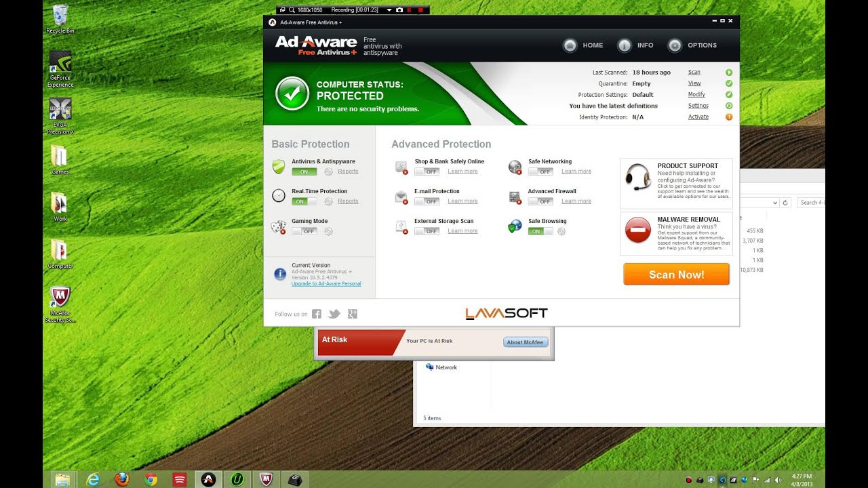This screenshot has width=868, height=488.
Task: Open Google Chrome from the taskbar
Action: click(x=151, y=479)
